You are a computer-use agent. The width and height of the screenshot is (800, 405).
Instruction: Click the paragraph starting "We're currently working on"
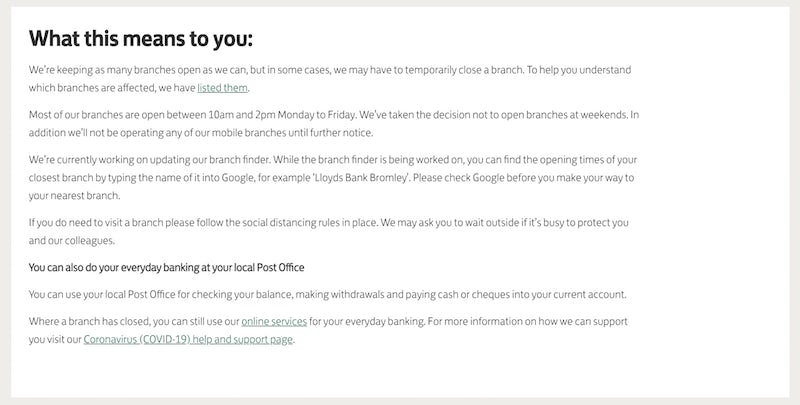330,160
